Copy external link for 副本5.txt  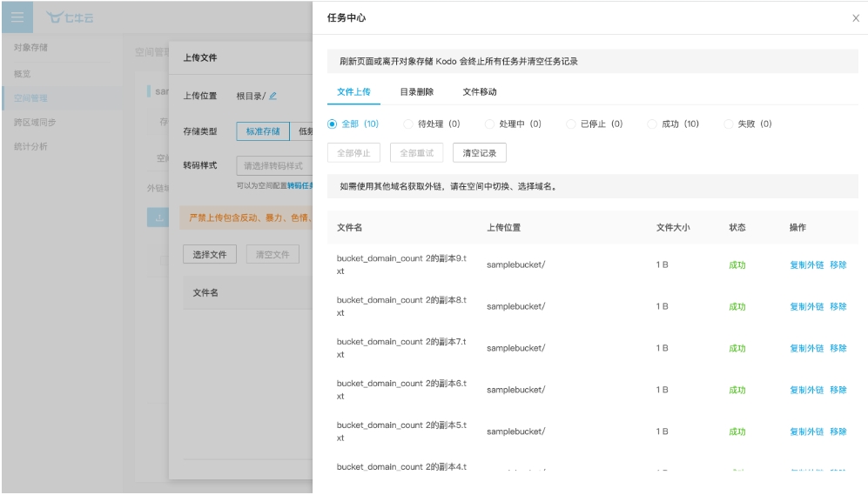click(806, 431)
